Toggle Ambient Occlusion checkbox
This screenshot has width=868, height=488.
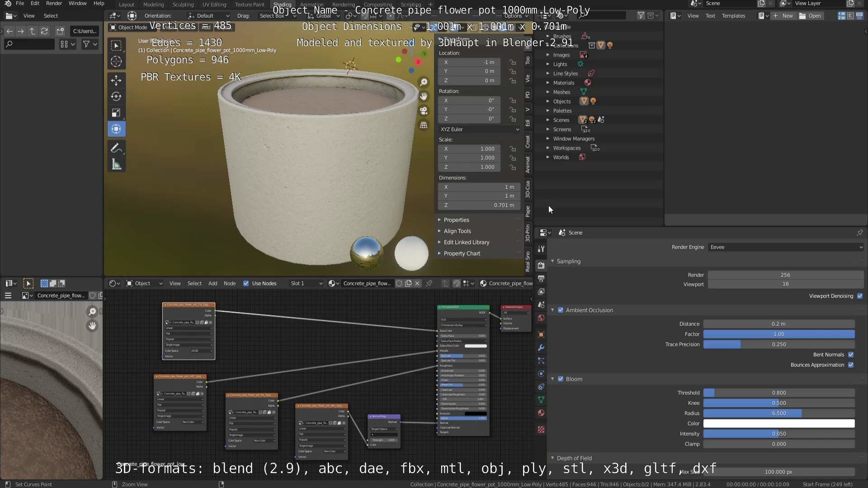pyautogui.click(x=561, y=310)
